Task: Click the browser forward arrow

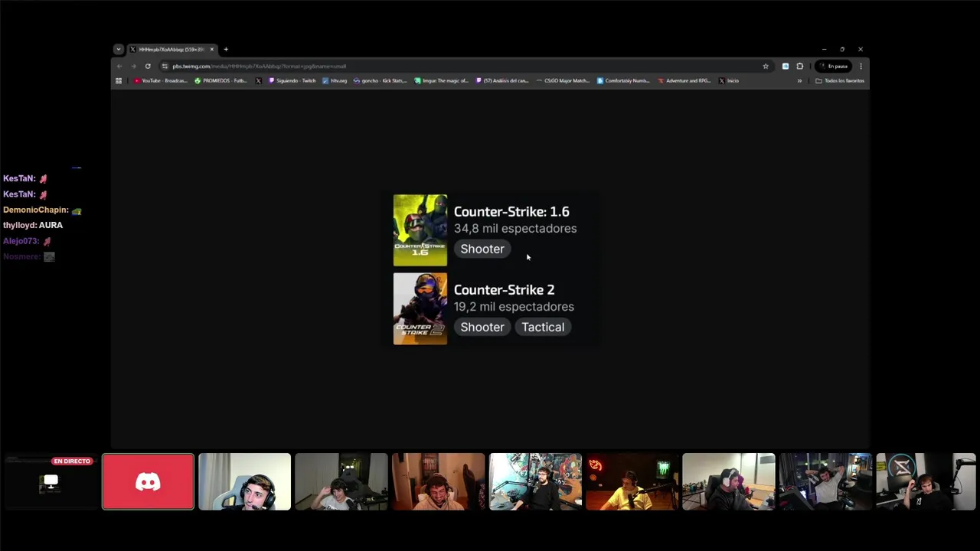Action: (x=133, y=66)
